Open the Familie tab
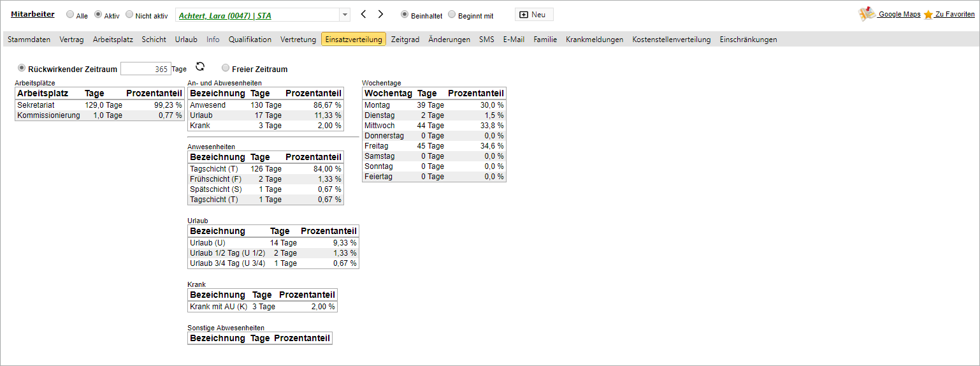The height and width of the screenshot is (366, 980). 545,40
